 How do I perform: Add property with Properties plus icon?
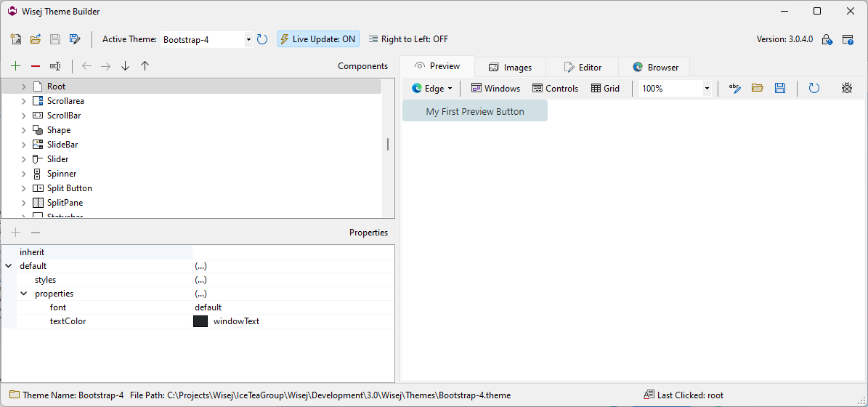(x=15, y=233)
